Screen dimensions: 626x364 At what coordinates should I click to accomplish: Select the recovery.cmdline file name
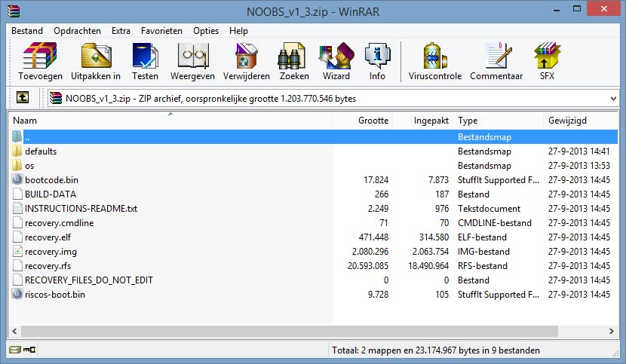pos(59,223)
